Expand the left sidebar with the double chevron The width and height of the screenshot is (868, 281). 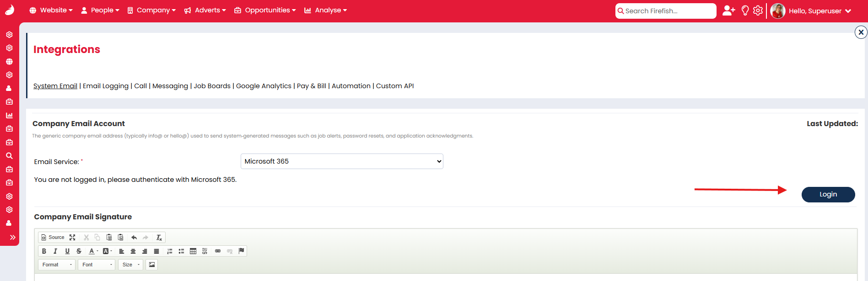tap(13, 237)
